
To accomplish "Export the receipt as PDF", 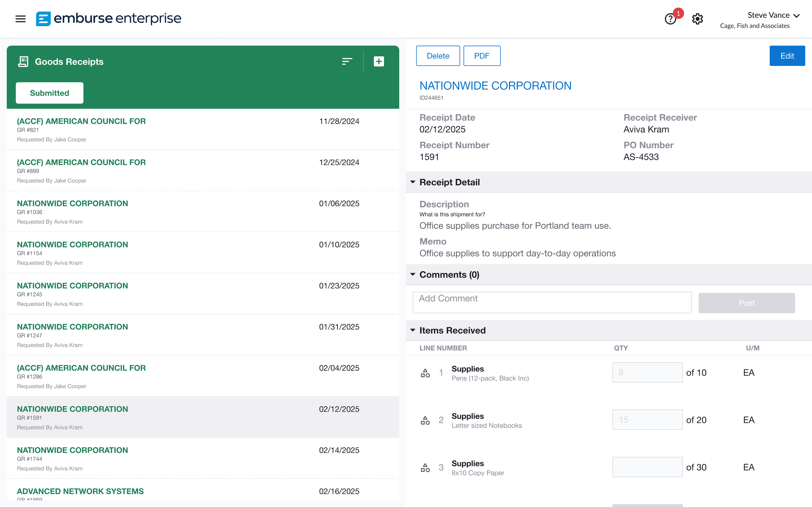I will coord(482,56).
